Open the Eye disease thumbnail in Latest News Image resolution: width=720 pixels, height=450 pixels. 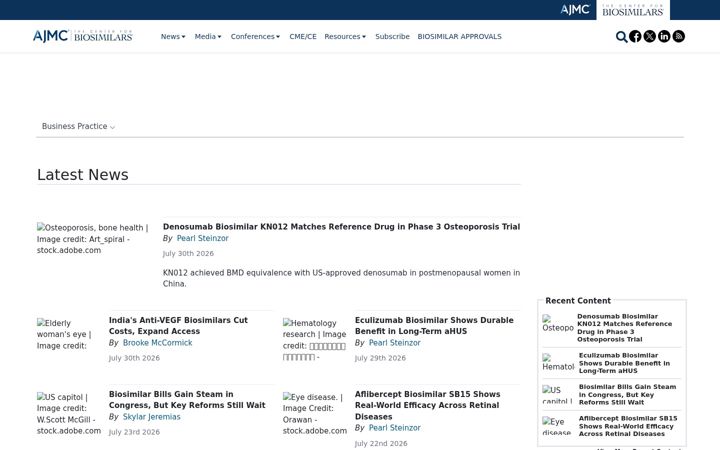[315, 414]
